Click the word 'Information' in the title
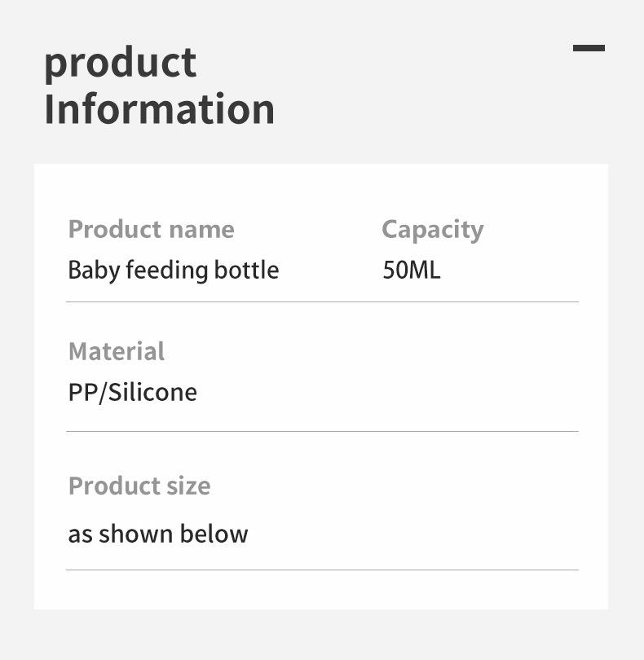The image size is (644, 660). [x=160, y=110]
